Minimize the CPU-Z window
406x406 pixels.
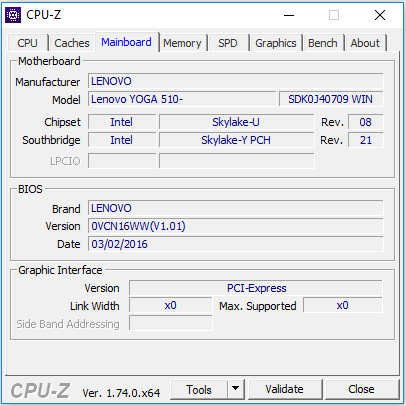tap(289, 15)
